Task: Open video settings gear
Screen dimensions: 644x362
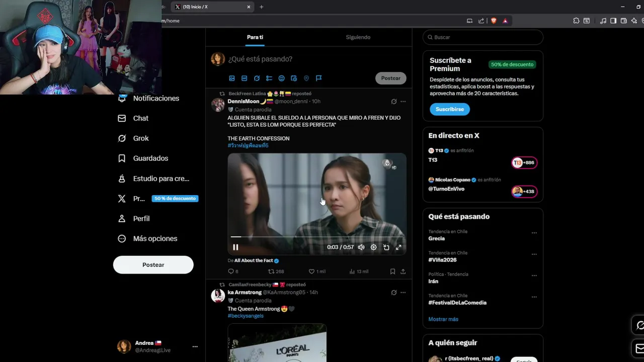Action: [373, 247]
